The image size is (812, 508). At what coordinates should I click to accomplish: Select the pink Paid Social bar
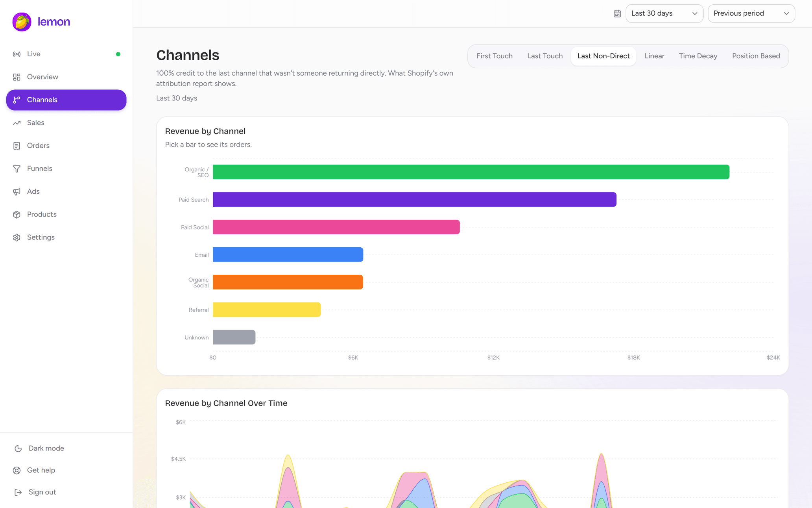(x=336, y=227)
